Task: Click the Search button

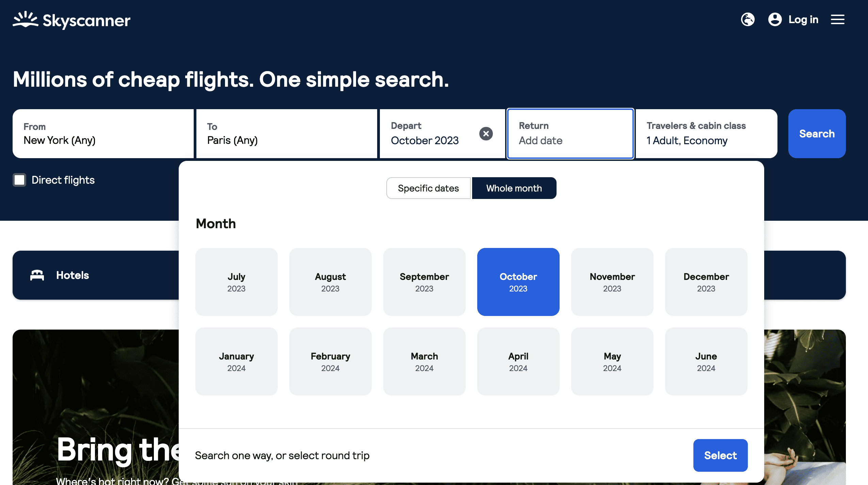Action: [x=817, y=133]
